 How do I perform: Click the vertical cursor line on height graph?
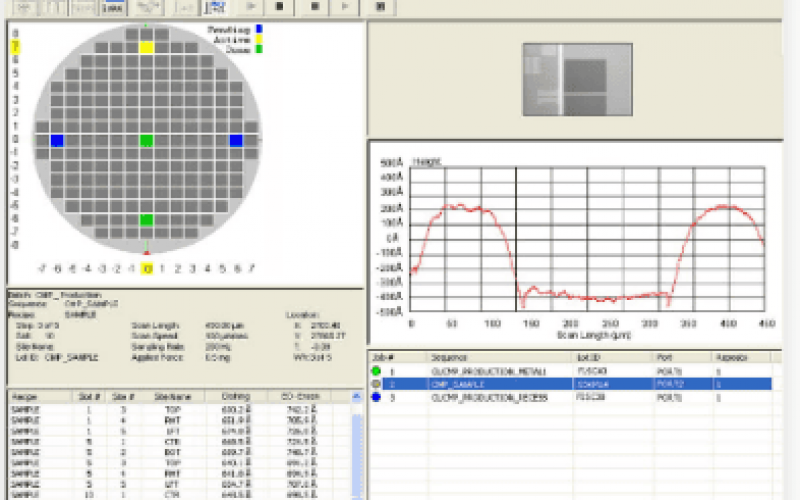click(516, 240)
